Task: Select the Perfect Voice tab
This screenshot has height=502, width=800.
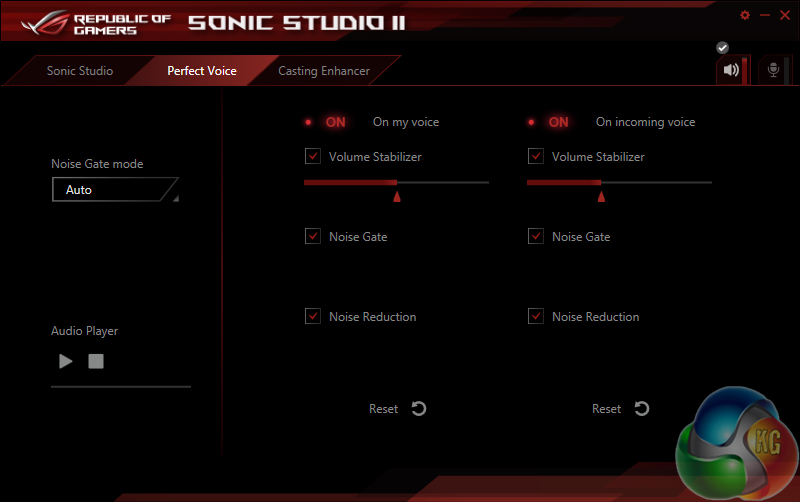Action: point(202,71)
